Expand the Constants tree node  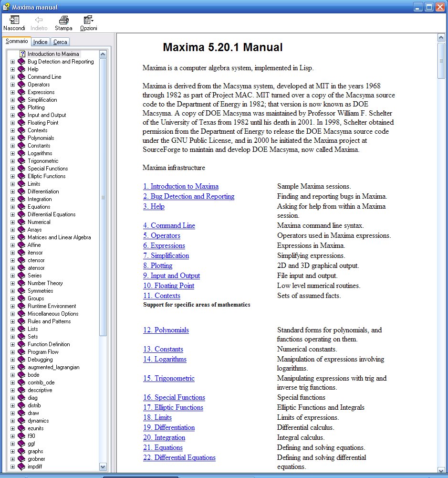coord(12,146)
